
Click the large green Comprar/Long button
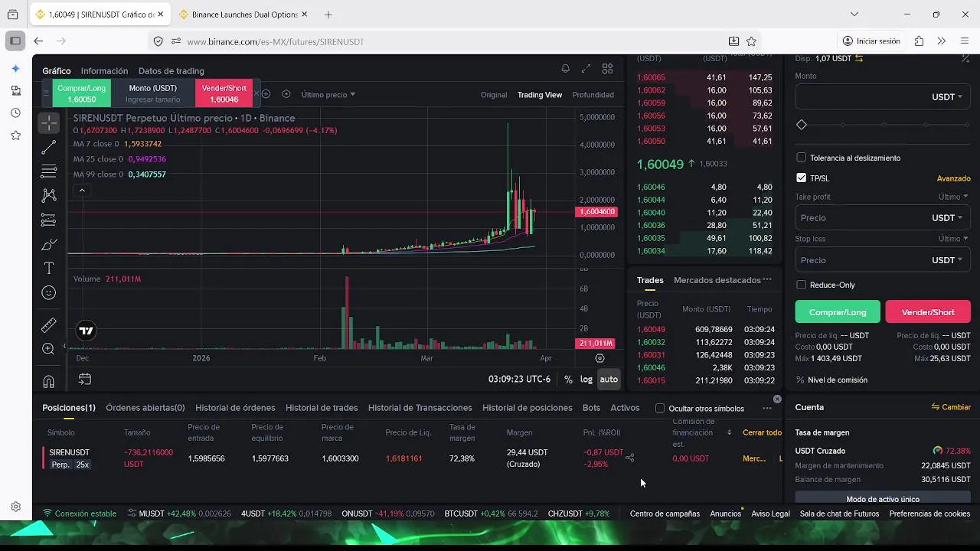pos(838,312)
